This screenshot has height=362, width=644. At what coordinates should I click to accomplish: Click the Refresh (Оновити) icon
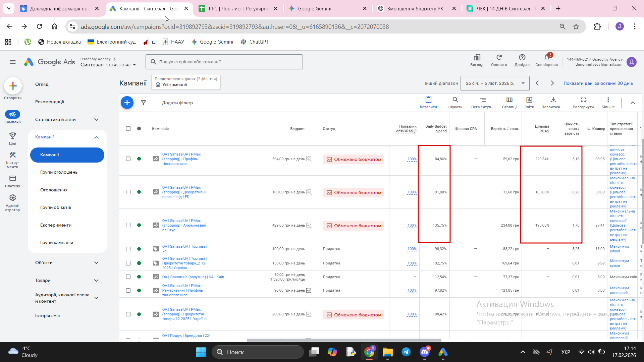coord(499,58)
